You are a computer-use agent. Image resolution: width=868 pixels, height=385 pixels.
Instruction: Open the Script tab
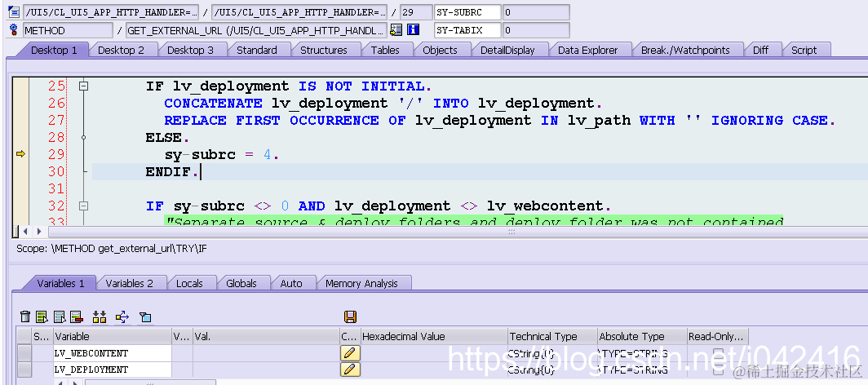tap(804, 50)
